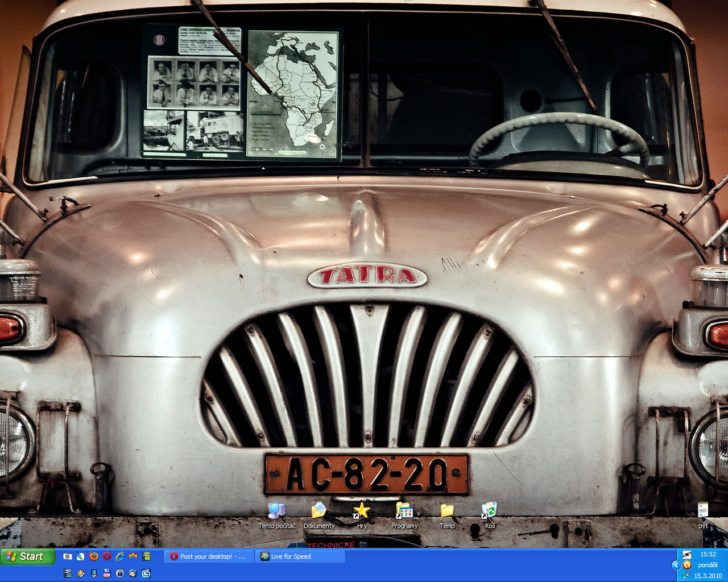Image resolution: width=728 pixels, height=582 pixels.
Task: Click the orange lightning icon in Quick Launch
Action: [81, 573]
